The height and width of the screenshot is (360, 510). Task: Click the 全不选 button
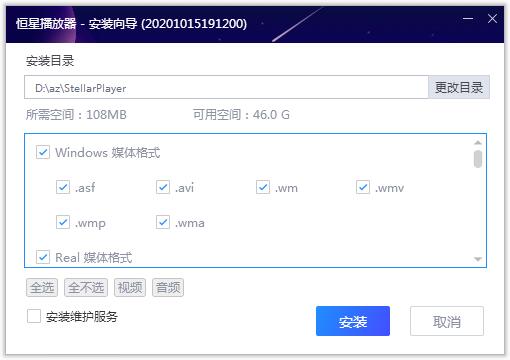click(86, 288)
